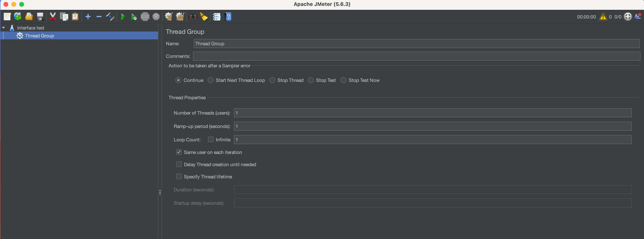Click the Thread Properties section label
644x239 pixels.
point(187,98)
